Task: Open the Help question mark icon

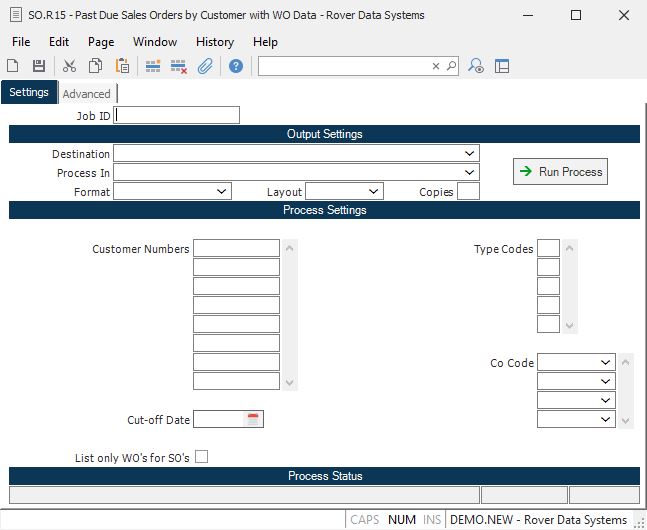Action: coord(236,66)
